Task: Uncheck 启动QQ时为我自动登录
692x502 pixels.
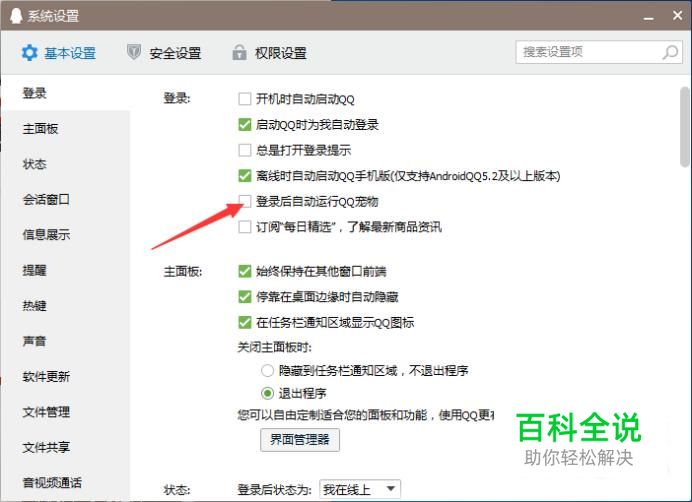Action: coord(244,125)
